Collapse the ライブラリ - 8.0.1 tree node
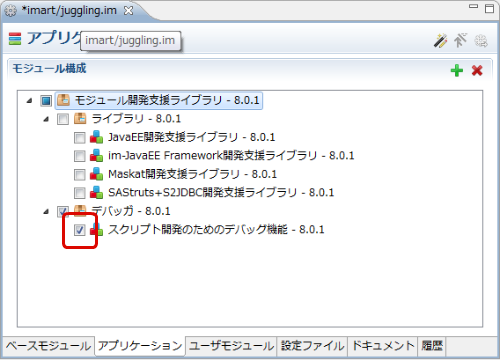500x360 pixels. click(46, 119)
